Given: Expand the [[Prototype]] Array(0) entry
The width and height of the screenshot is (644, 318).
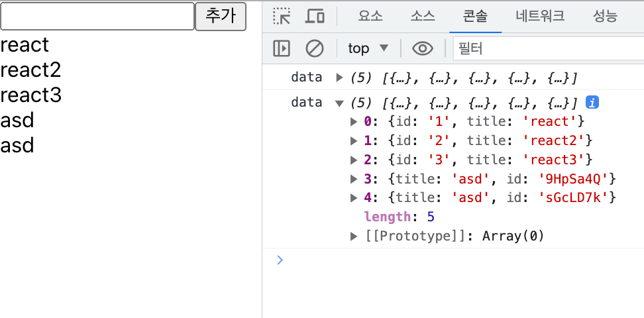Looking at the screenshot, I should (354, 237).
